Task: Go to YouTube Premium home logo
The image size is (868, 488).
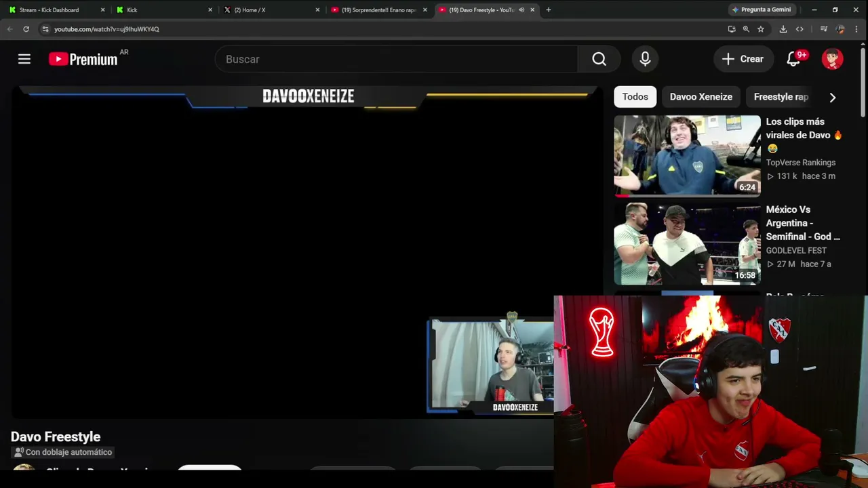Action: (x=83, y=59)
